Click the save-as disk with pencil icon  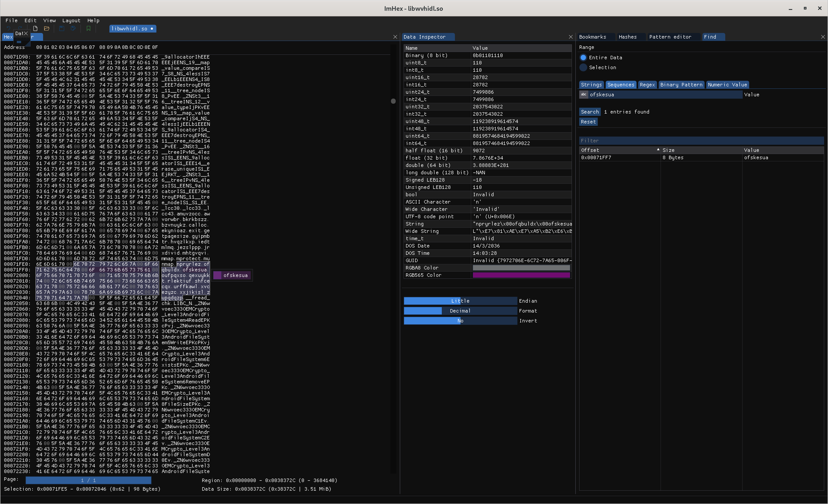(74, 29)
